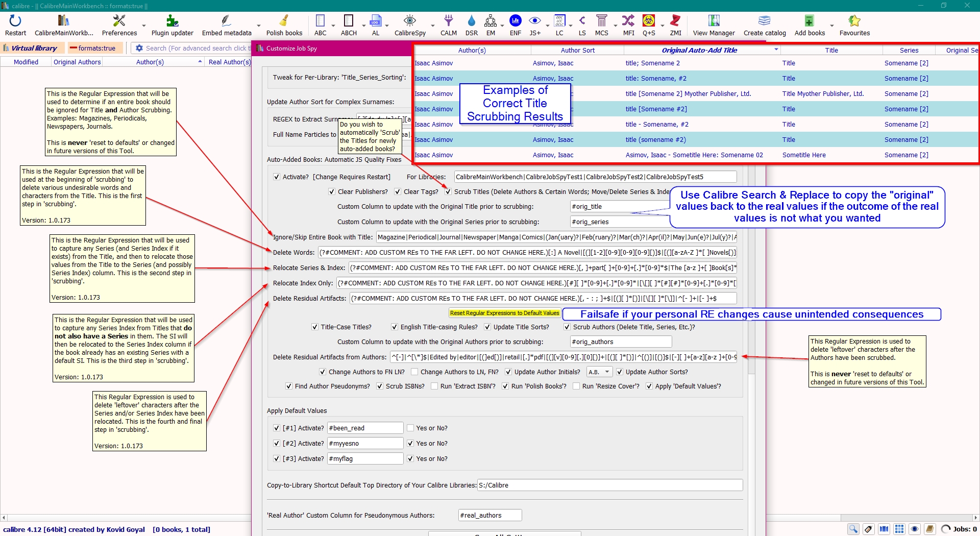
Task: Enable the "Run 'Extract ISBN'?" checkbox
Action: pyautogui.click(x=434, y=386)
